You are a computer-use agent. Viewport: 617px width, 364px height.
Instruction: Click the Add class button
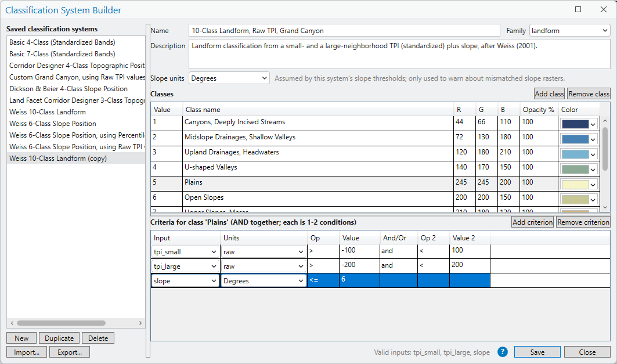point(549,93)
